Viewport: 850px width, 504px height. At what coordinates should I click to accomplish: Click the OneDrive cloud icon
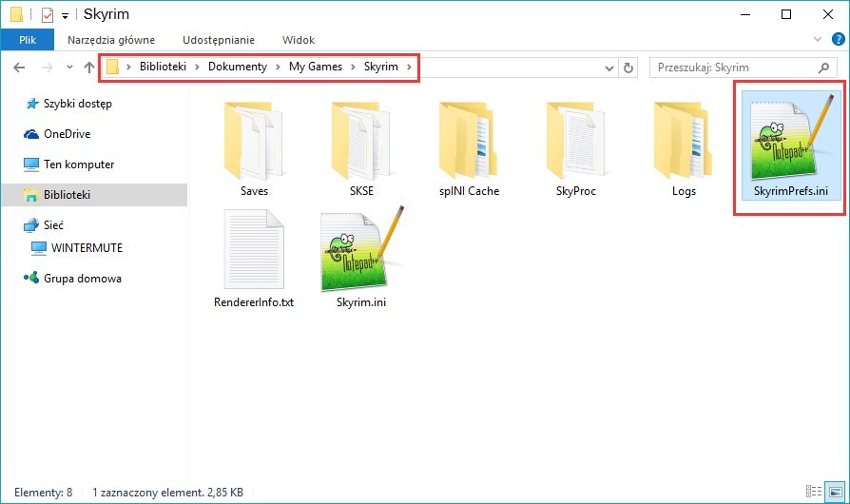[31, 134]
